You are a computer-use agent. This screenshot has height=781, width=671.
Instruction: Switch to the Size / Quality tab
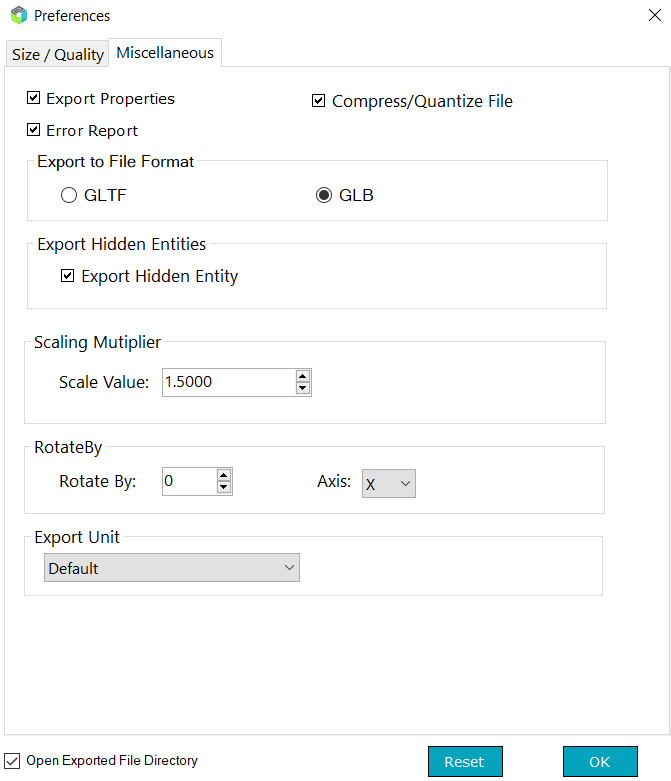[x=58, y=54]
